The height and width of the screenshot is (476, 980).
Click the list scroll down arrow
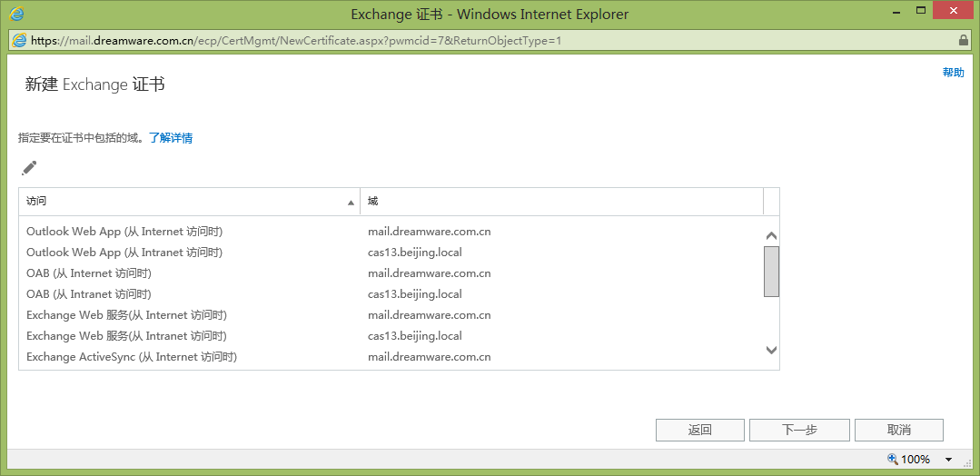[x=771, y=351]
